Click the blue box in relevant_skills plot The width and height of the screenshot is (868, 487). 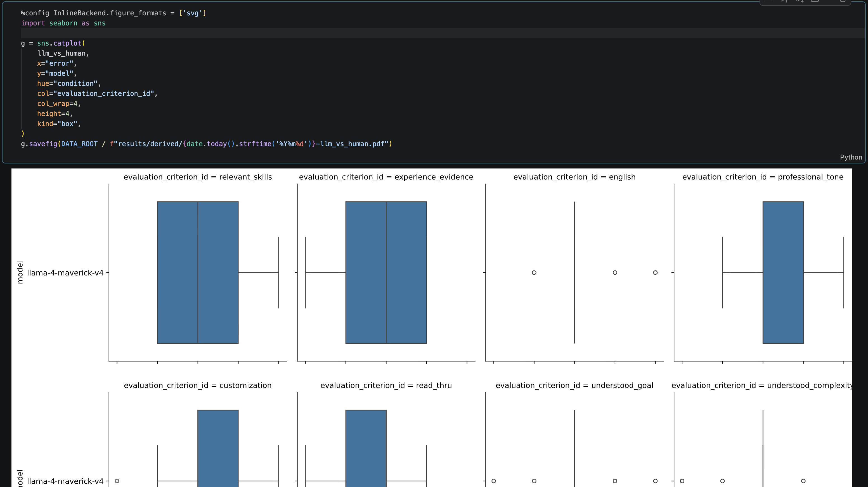click(x=198, y=272)
